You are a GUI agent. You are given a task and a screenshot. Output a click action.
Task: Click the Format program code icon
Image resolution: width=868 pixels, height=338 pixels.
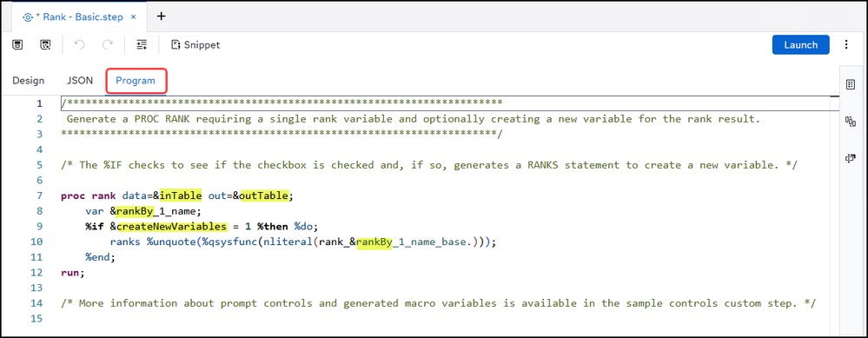coord(142,45)
